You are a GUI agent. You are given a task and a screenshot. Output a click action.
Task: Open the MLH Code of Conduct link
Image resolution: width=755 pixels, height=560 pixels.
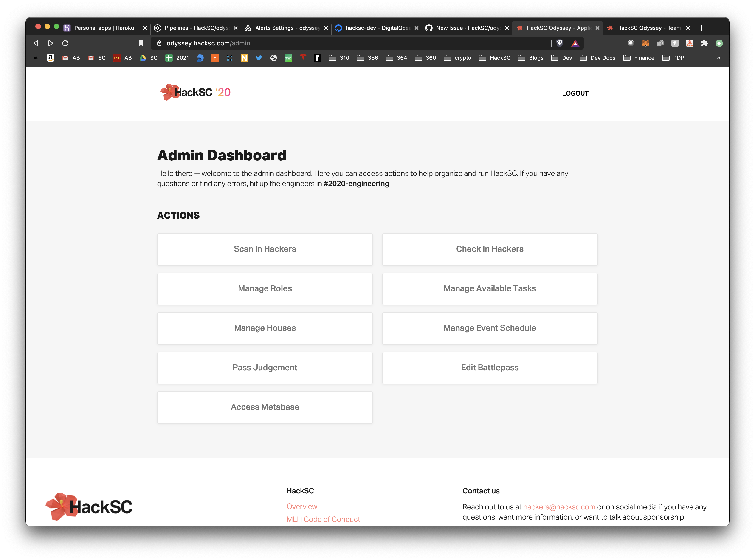tap(323, 519)
